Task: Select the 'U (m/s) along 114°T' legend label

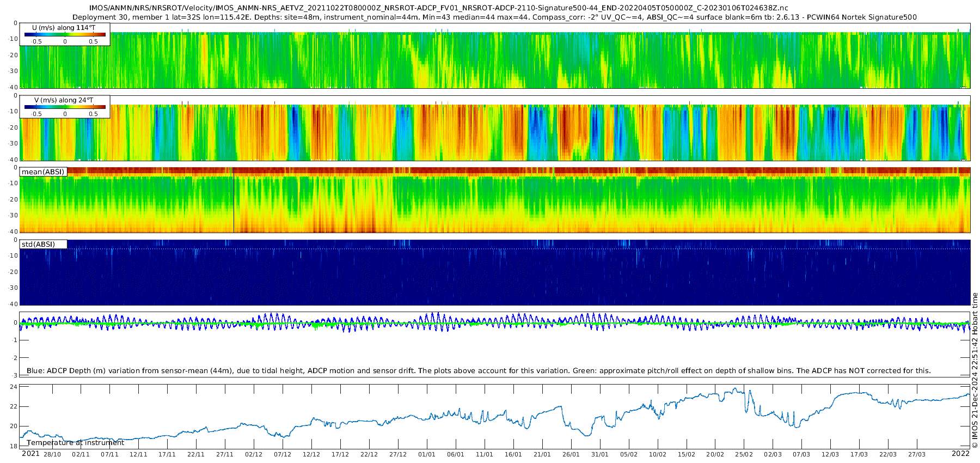Action: [64, 28]
